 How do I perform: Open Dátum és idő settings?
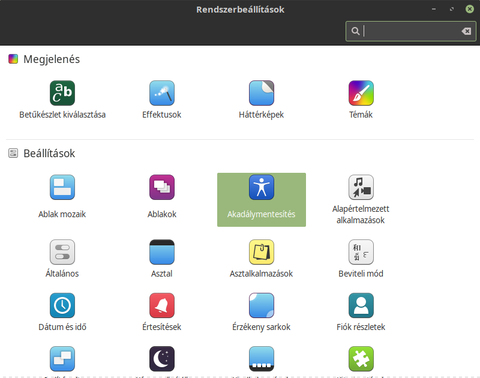pyautogui.click(x=62, y=312)
